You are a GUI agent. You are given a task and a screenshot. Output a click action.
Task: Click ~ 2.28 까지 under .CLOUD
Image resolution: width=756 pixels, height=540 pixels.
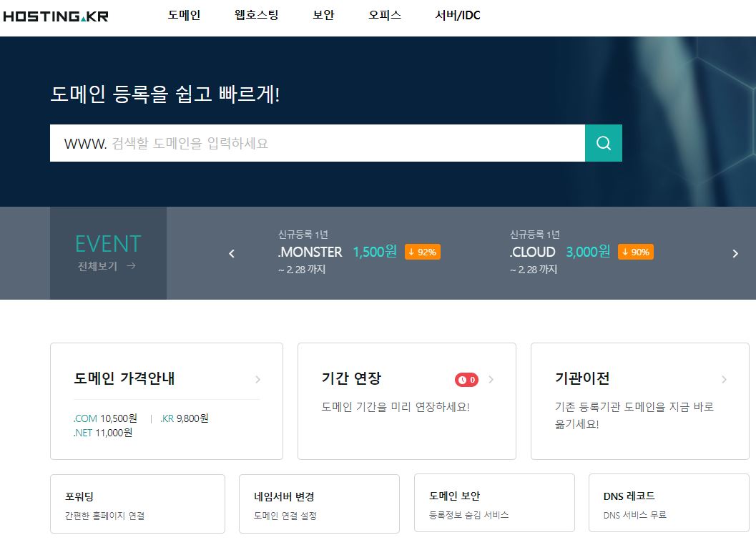[x=534, y=270]
